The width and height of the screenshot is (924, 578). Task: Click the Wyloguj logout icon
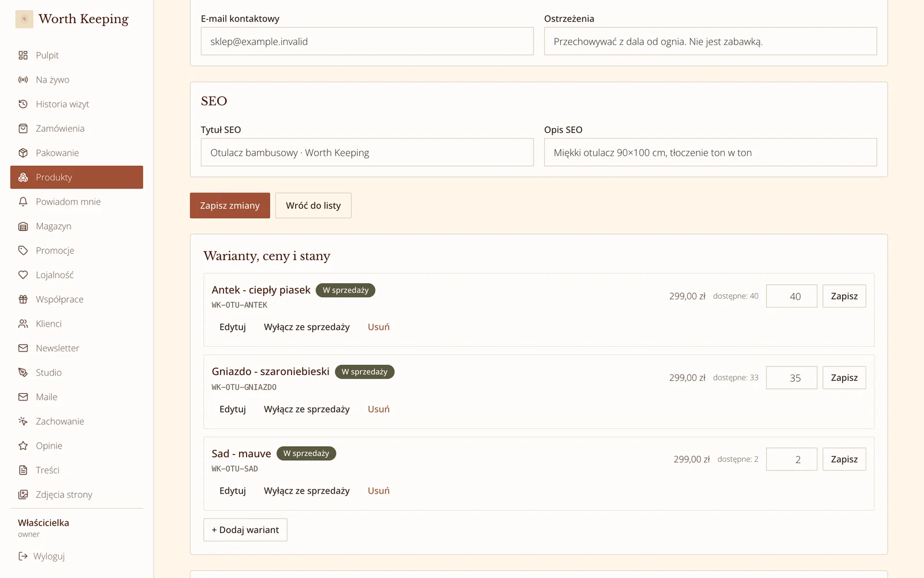pyautogui.click(x=23, y=556)
